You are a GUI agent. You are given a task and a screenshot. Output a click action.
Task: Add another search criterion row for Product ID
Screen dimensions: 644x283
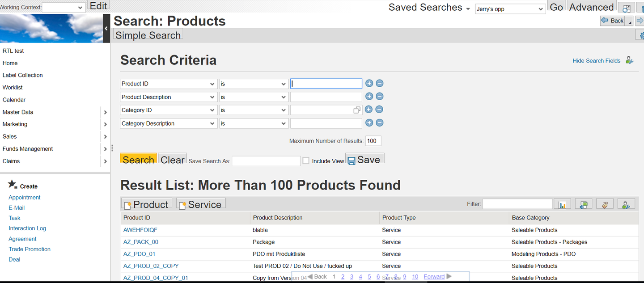[369, 83]
